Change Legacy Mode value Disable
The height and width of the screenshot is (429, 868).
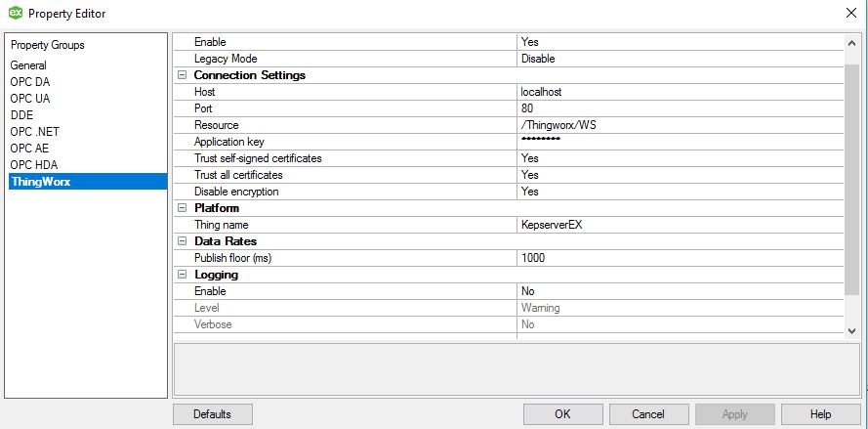tap(681, 59)
